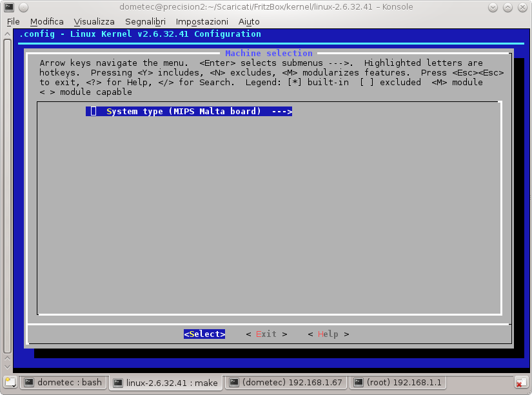The image size is (532, 395).
Task: Expand System type (MIPS Malta board) submenu
Action: (x=189, y=112)
